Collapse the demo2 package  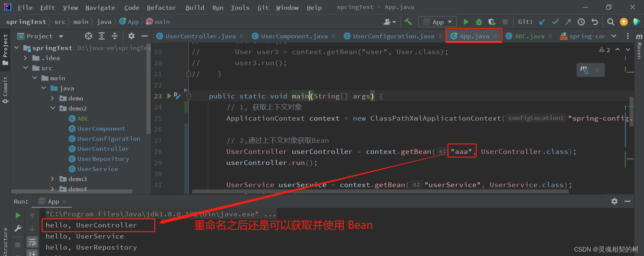53,109
